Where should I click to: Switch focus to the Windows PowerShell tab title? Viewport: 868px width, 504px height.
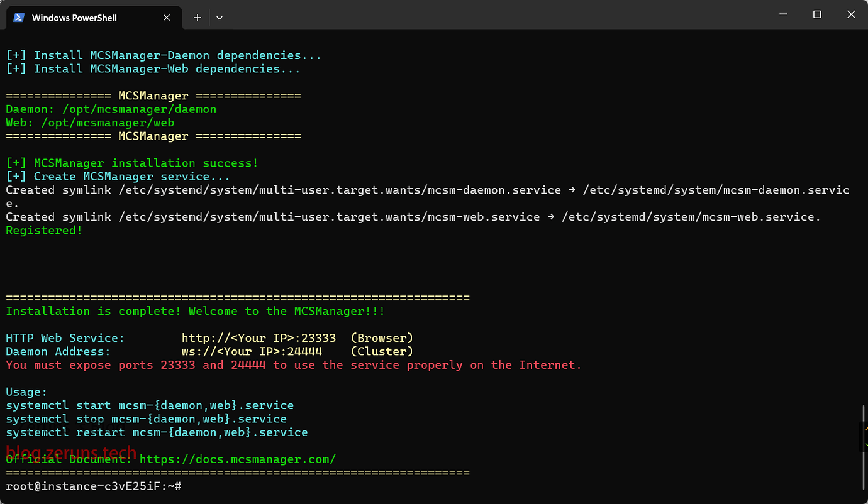pyautogui.click(x=75, y=18)
